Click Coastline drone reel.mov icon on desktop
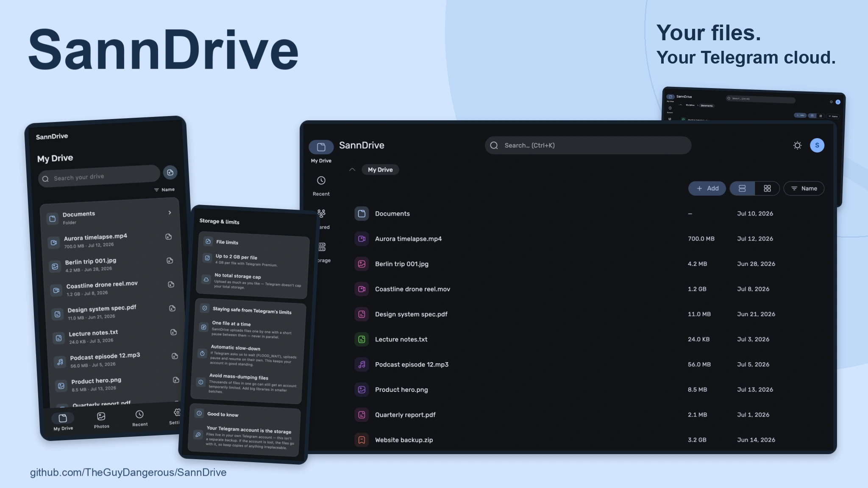Screen dimensions: 868x488 click(362, 289)
